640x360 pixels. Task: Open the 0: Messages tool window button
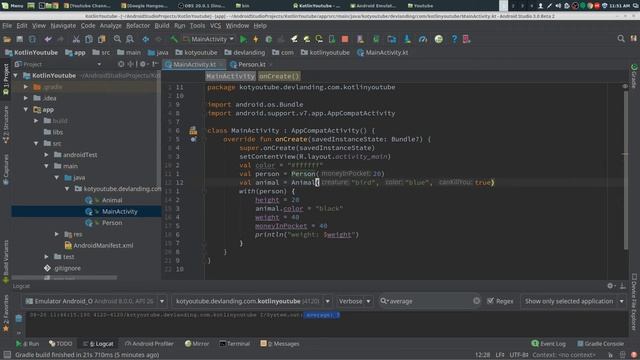280,344
